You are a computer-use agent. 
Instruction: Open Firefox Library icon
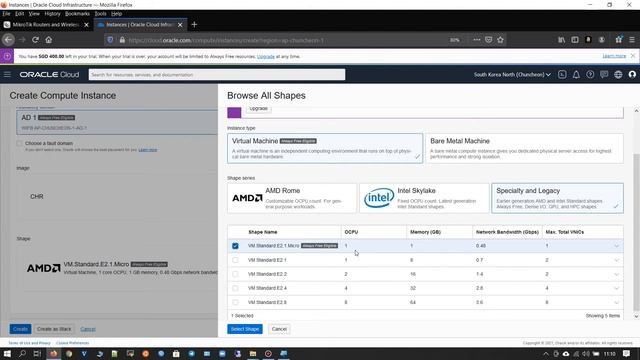(x=562, y=40)
